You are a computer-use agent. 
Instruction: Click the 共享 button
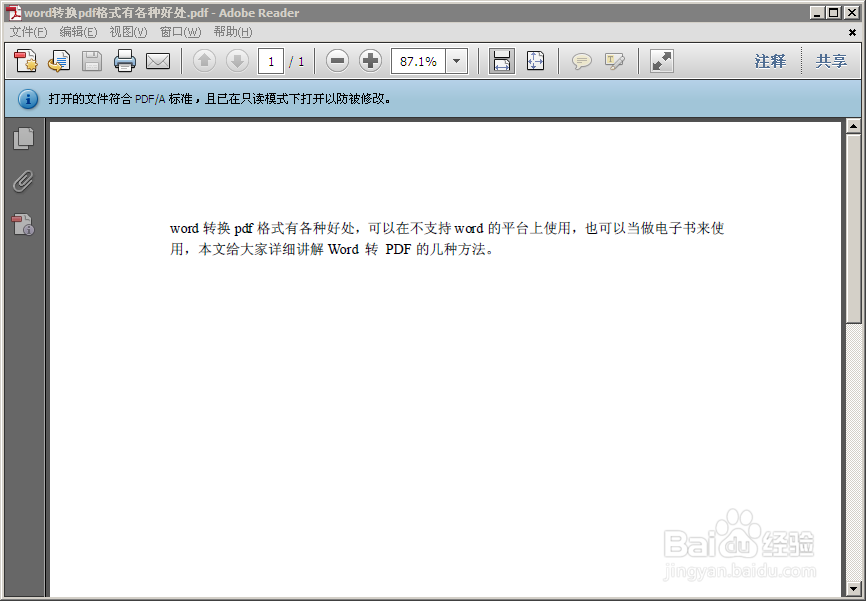click(x=831, y=61)
